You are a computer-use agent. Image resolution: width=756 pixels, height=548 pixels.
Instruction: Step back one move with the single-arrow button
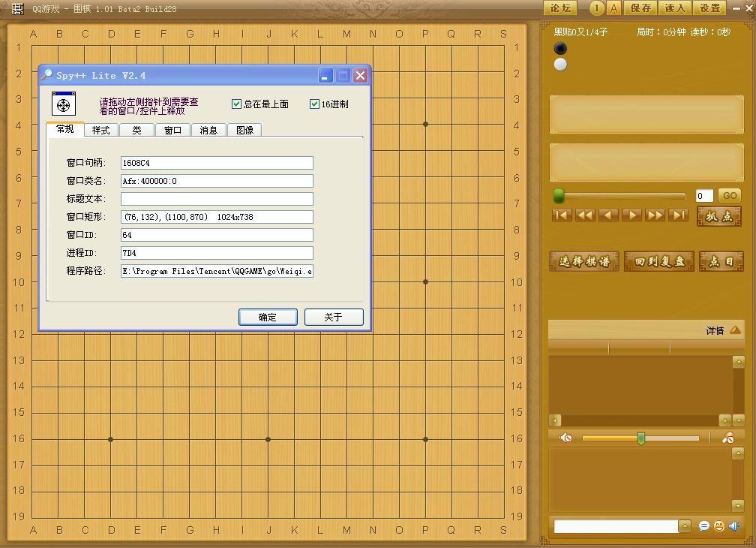(608, 215)
